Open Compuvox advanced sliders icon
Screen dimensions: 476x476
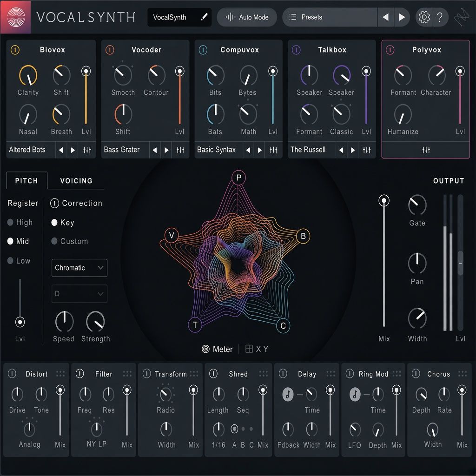click(273, 150)
